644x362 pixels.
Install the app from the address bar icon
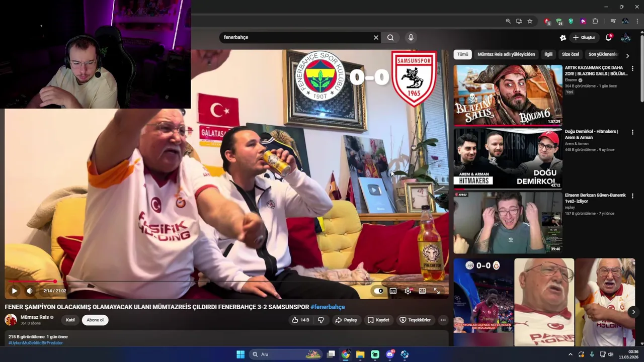[519, 21]
